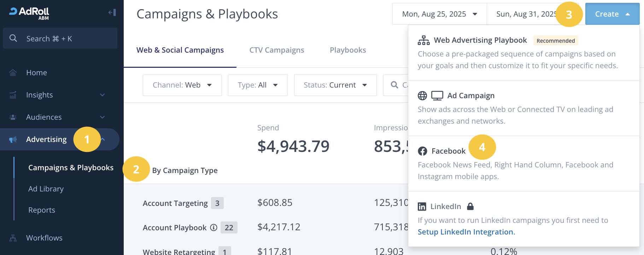This screenshot has height=255, width=644.
Task: Click the info icon beside Account Playbook
Action: [x=213, y=227]
